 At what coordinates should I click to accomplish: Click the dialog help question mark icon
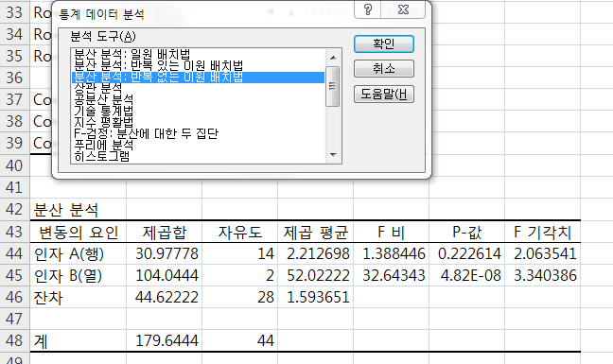[367, 9]
